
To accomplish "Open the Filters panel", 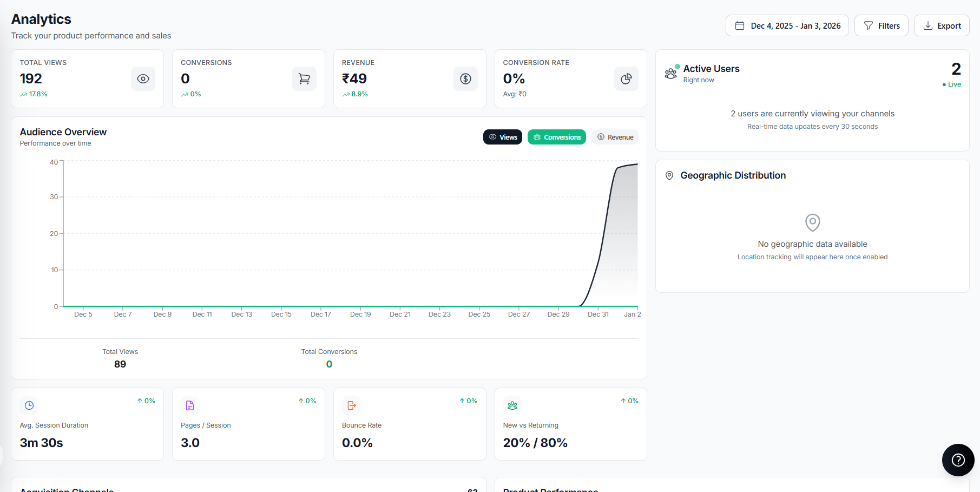I will (x=881, y=25).
